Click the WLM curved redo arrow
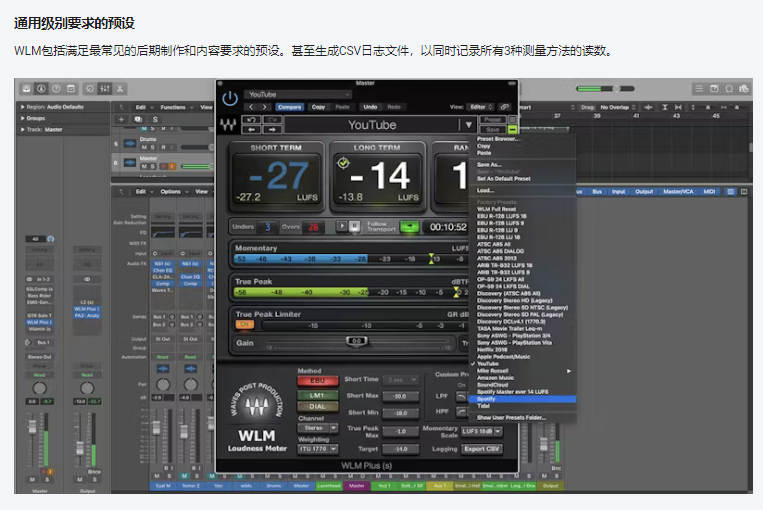Image resolution: width=763 pixels, height=510 pixels. click(272, 120)
